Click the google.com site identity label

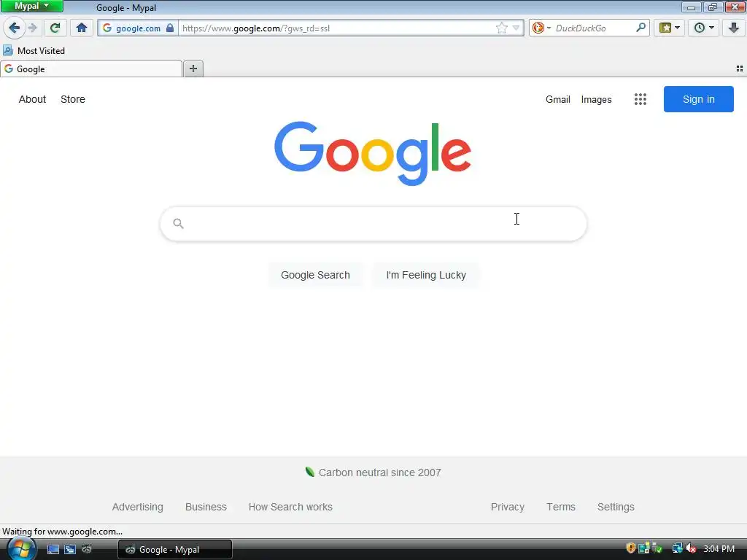138,28
